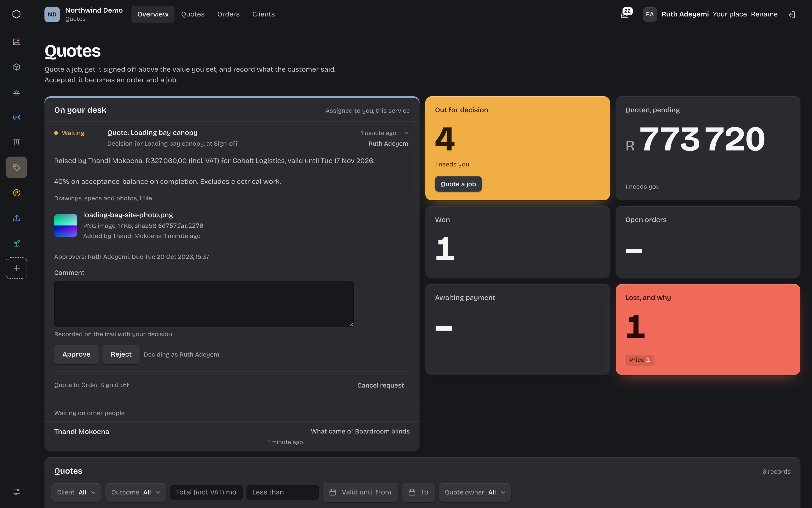Click into the Comment text area
The width and height of the screenshot is (812, 508).
pyautogui.click(x=204, y=304)
